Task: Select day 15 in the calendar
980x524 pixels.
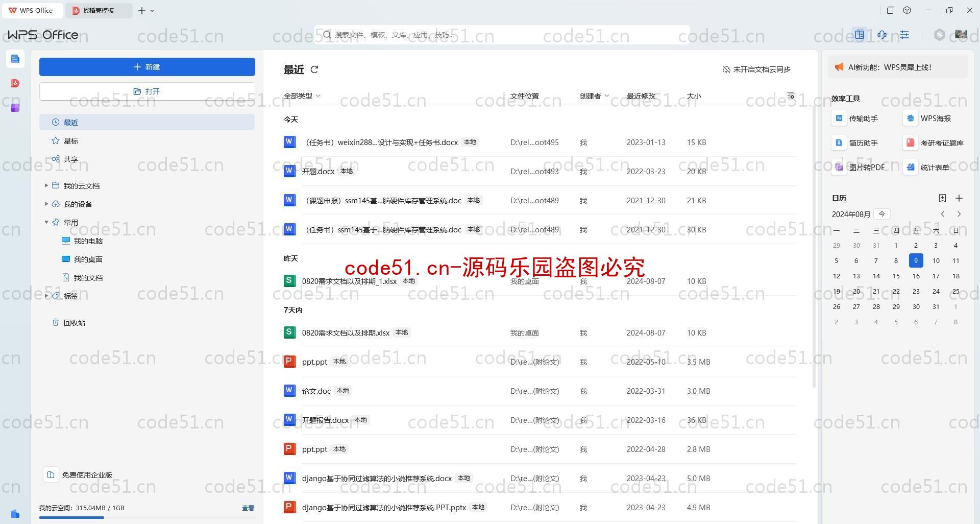Action: (x=896, y=276)
